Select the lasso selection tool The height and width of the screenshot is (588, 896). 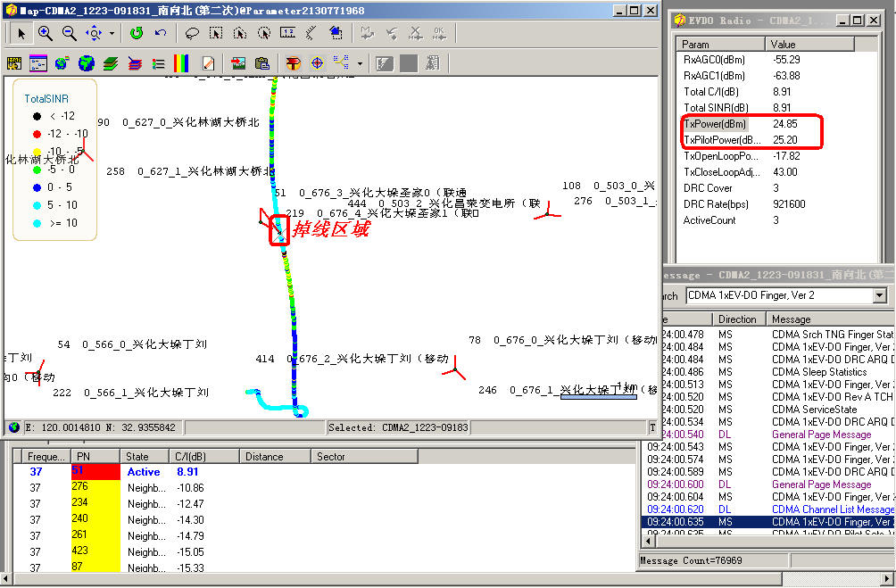click(x=191, y=33)
